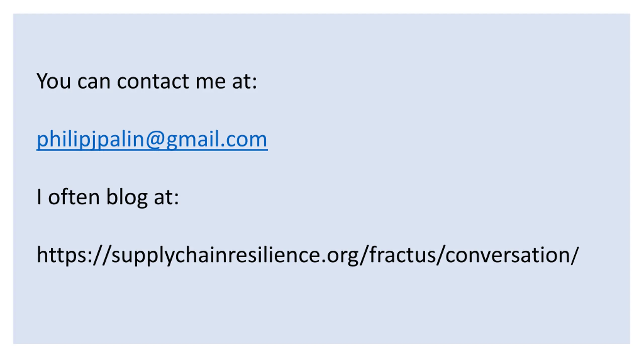
Task: Click the supplychainresilience.org blog URL text
Action: coord(307,255)
